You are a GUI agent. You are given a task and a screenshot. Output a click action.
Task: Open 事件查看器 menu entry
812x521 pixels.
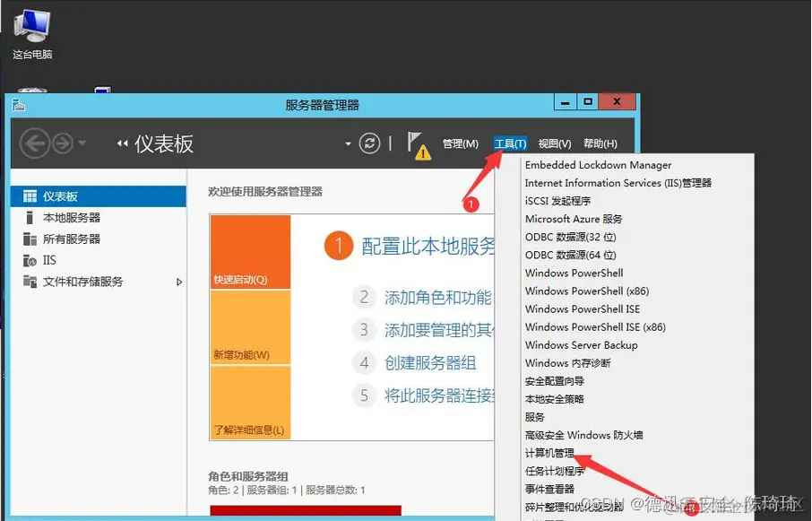pyautogui.click(x=550, y=489)
